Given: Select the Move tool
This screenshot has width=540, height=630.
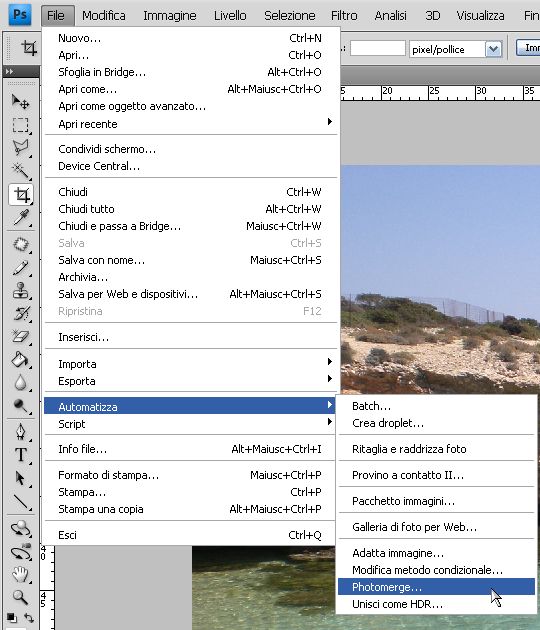Looking at the screenshot, I should click(x=20, y=102).
